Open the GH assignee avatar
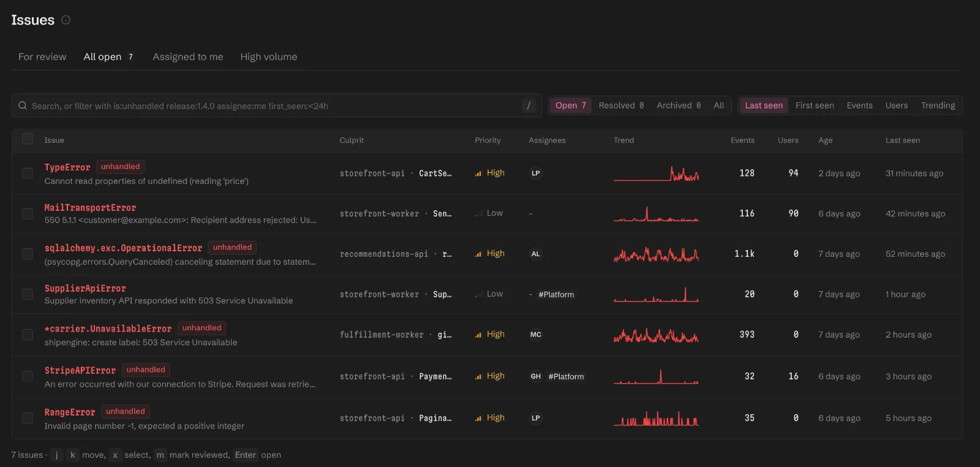The width and height of the screenshot is (980, 467). coord(536,376)
